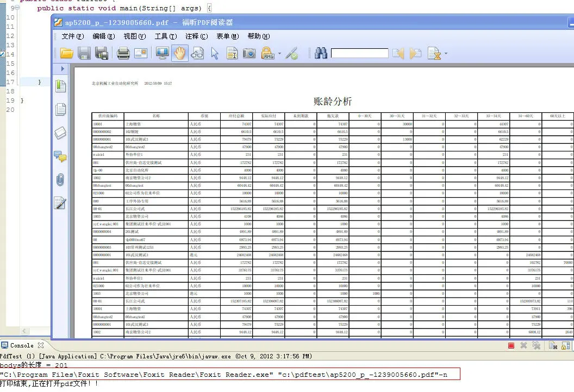Expand the navigation pane arrow
Screen dimensions: 574x392
(63, 69)
